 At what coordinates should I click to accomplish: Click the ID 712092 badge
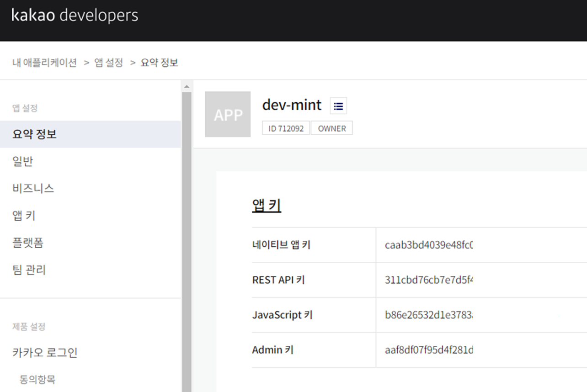(286, 128)
